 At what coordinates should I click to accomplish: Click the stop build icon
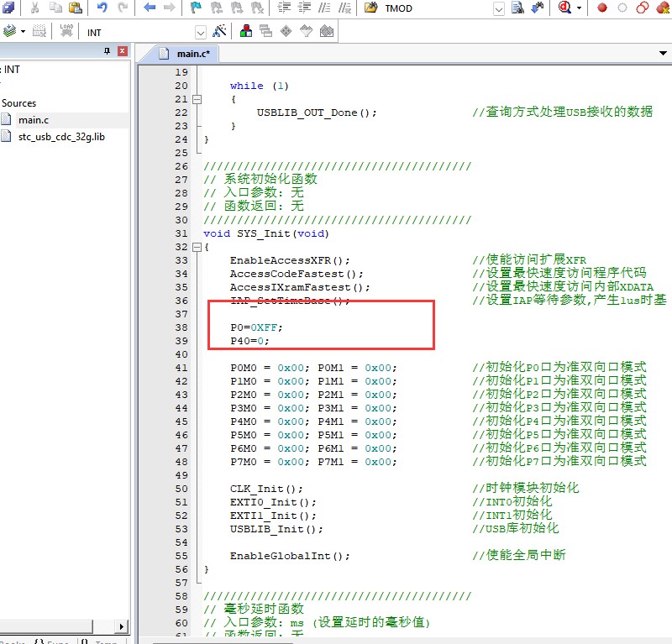click(39, 31)
